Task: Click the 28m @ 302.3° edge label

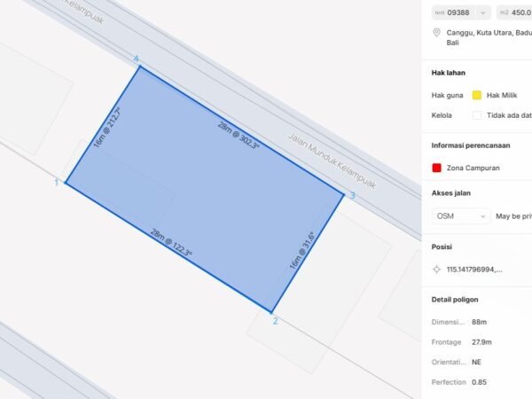Action: 239,135
